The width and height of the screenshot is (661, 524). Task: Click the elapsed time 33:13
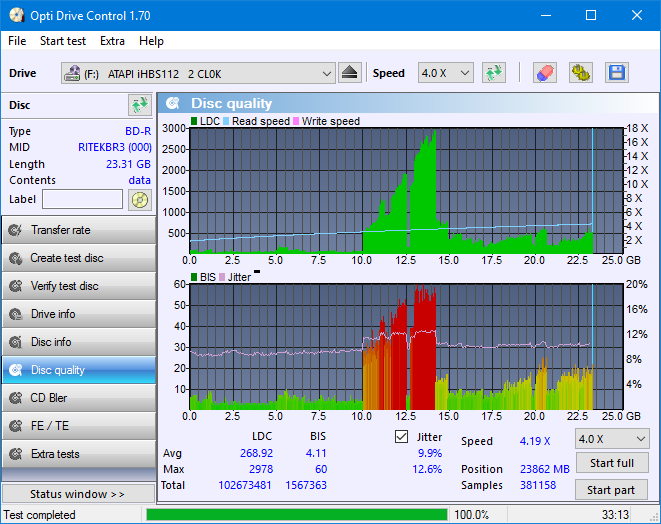(x=615, y=515)
